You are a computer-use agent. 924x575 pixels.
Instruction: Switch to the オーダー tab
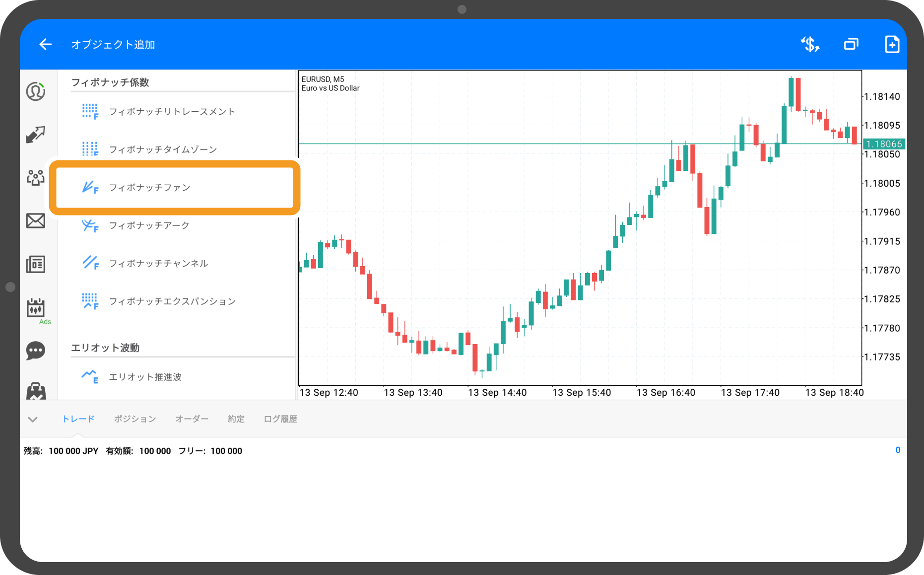pyautogui.click(x=192, y=419)
